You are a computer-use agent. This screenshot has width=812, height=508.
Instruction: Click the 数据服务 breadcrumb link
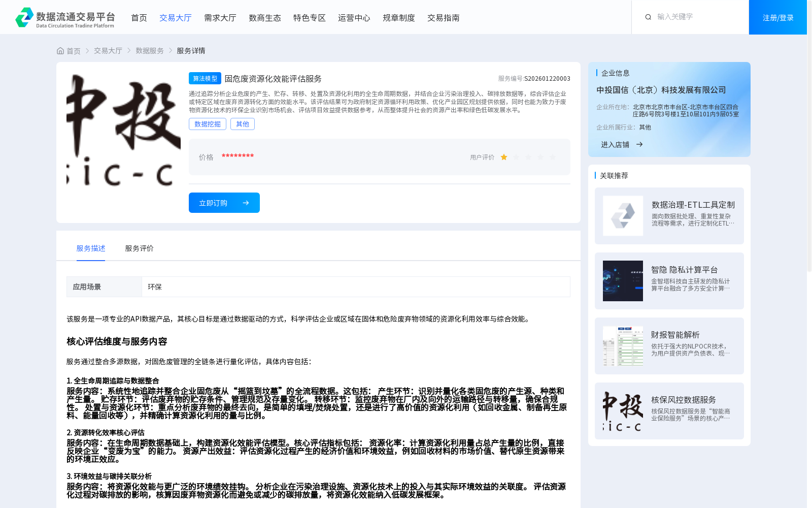(150, 51)
